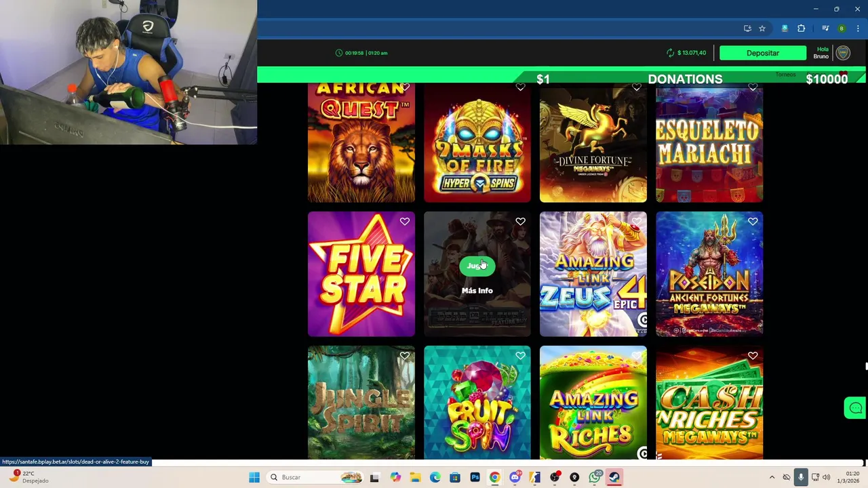Open WhatsApp from the taskbar

point(595,477)
